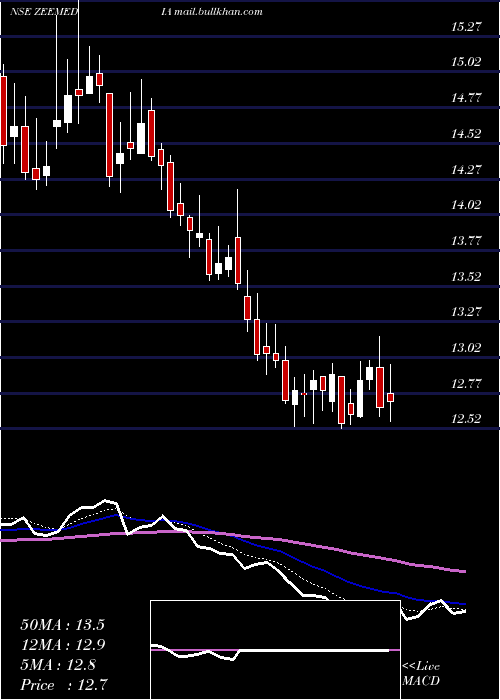Click the <<Live MACD label
The height and width of the screenshot is (700, 500).
(x=421, y=674)
